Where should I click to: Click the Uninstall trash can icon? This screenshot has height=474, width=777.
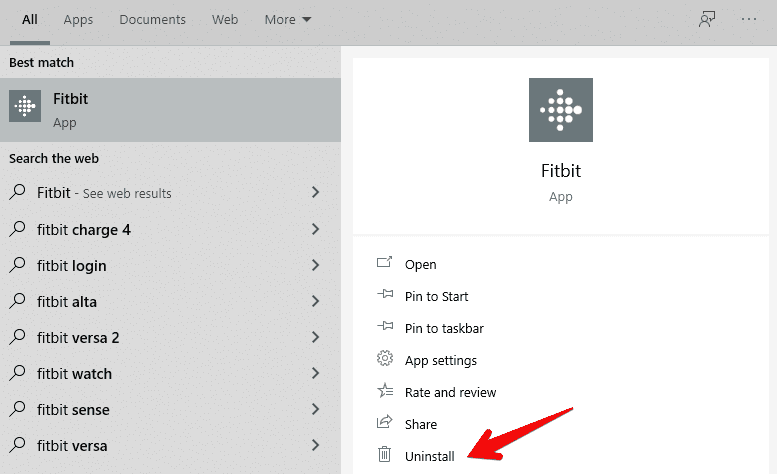point(385,454)
